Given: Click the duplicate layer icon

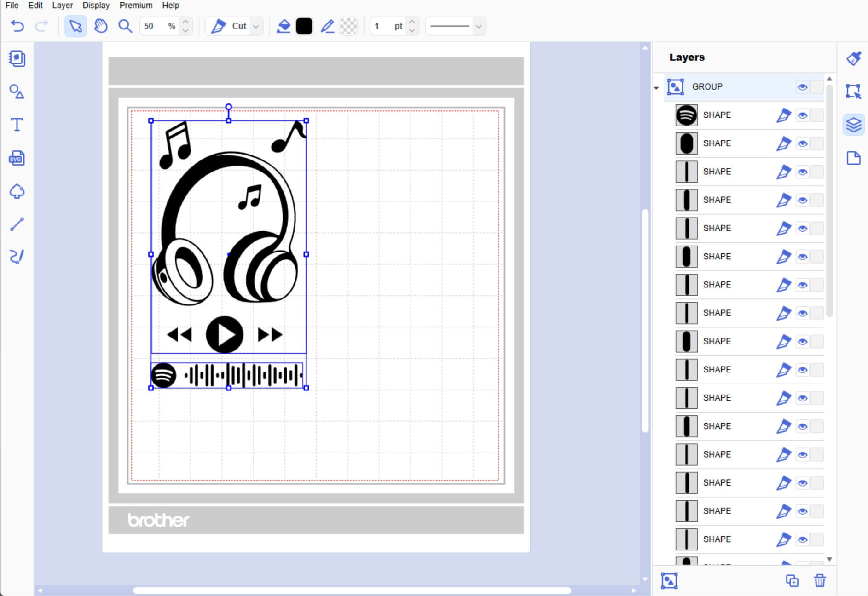Looking at the screenshot, I should click(x=792, y=580).
